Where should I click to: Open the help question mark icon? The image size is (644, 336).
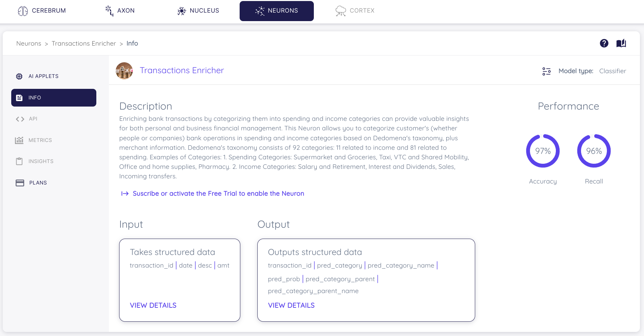[x=604, y=43]
